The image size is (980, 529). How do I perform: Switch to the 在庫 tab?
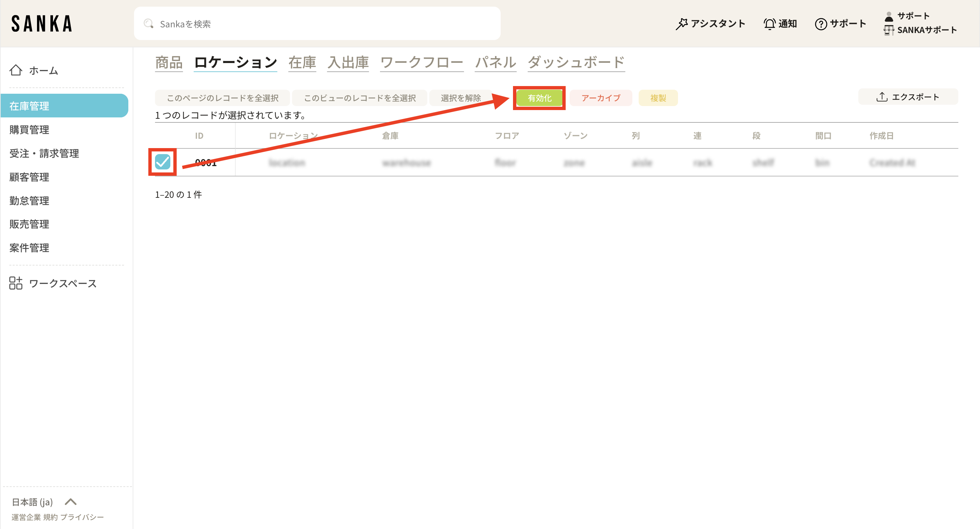coord(302,62)
